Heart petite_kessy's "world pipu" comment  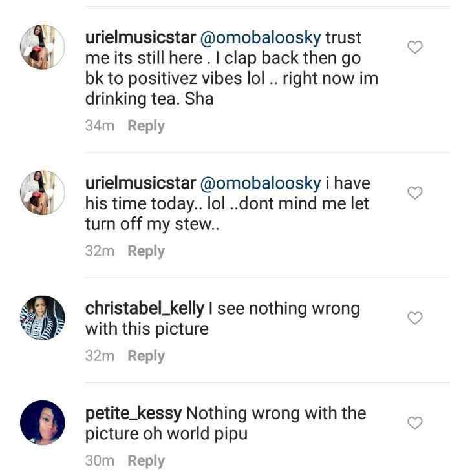[x=414, y=423]
